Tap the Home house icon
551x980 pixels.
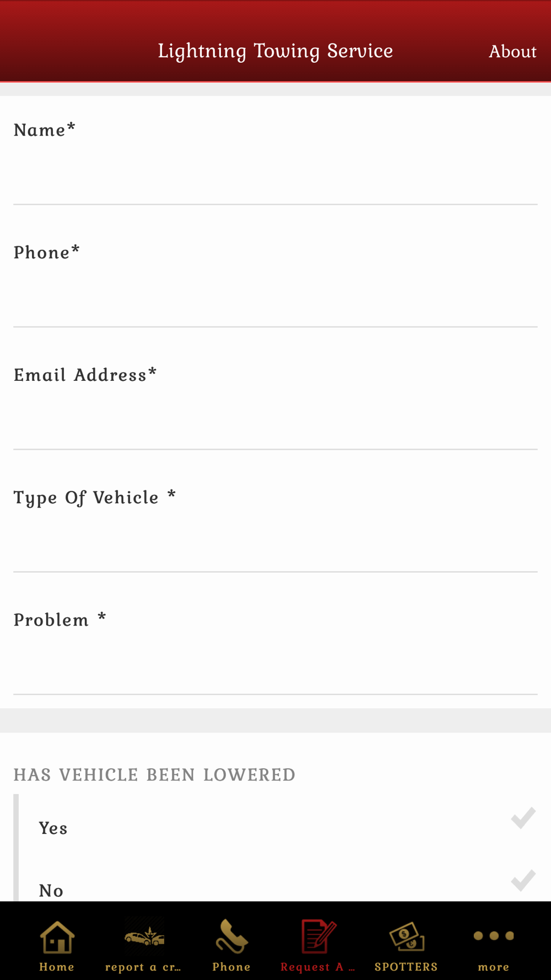click(57, 937)
